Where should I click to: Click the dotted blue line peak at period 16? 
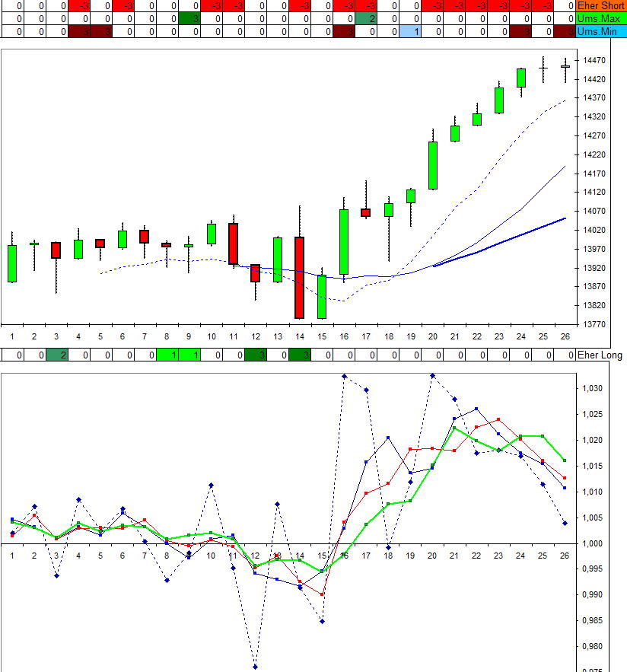pyautogui.click(x=344, y=376)
